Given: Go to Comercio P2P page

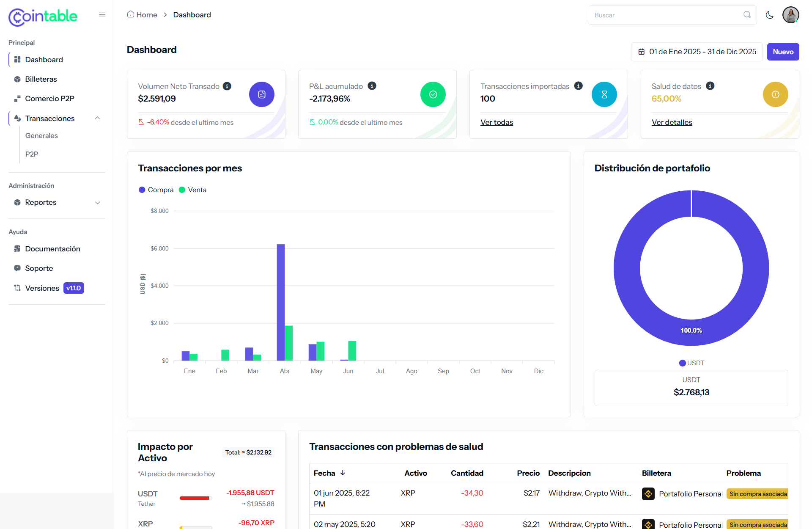Looking at the screenshot, I should (49, 99).
